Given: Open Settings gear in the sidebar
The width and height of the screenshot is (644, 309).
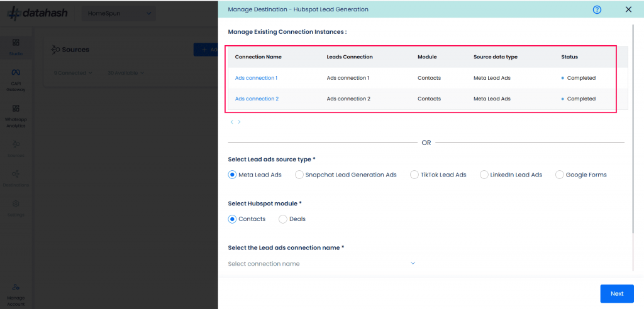Looking at the screenshot, I should coord(16,209).
